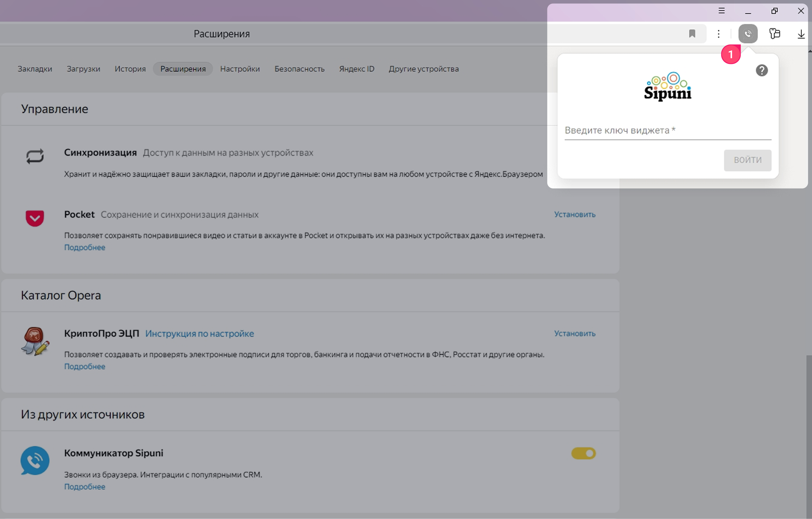812x519 pixels.
Task: Open the Другие устройства tab
Action: click(x=424, y=69)
